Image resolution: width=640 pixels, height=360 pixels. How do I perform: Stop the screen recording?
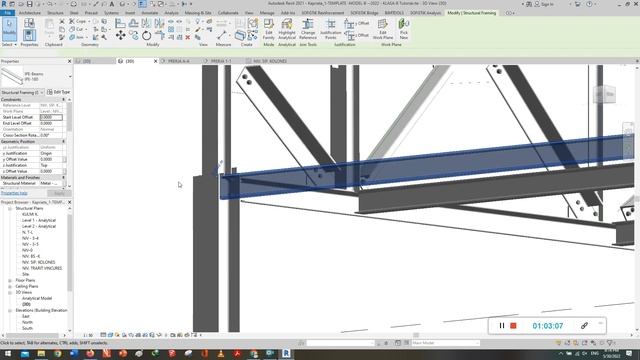coord(513,326)
